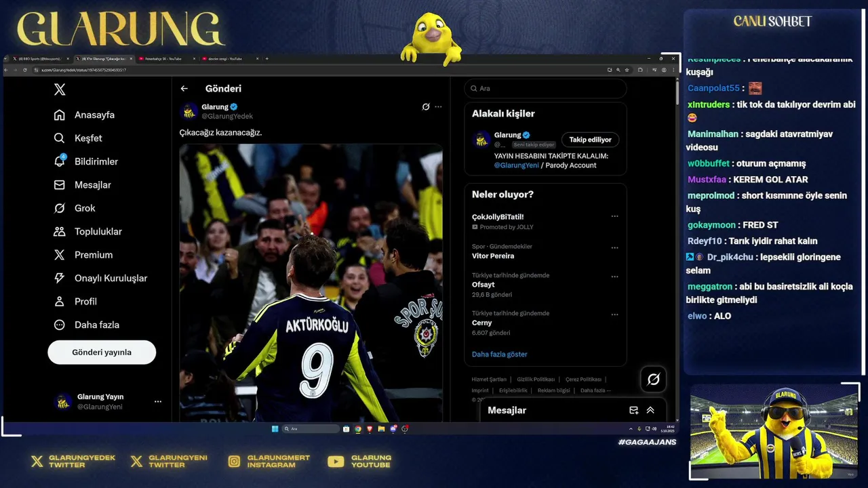Click the floating Grok button
868x488 pixels.
coord(654,380)
